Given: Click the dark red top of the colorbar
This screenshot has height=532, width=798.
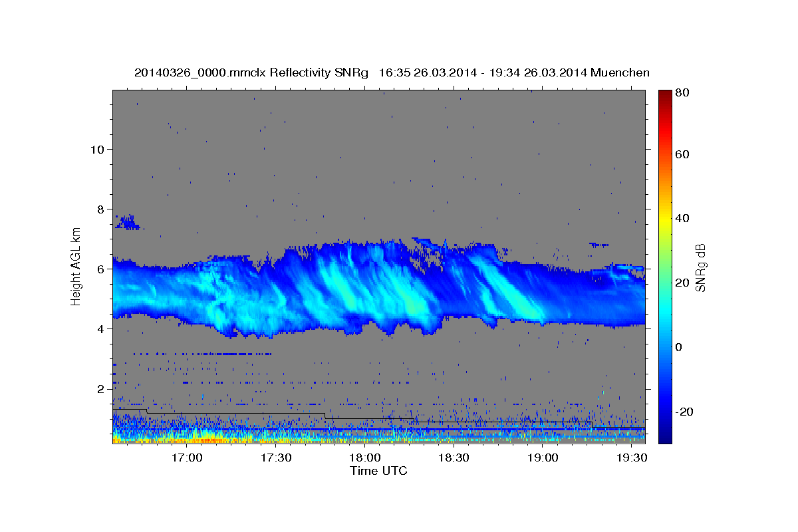Looking at the screenshot, I should 664,94.
